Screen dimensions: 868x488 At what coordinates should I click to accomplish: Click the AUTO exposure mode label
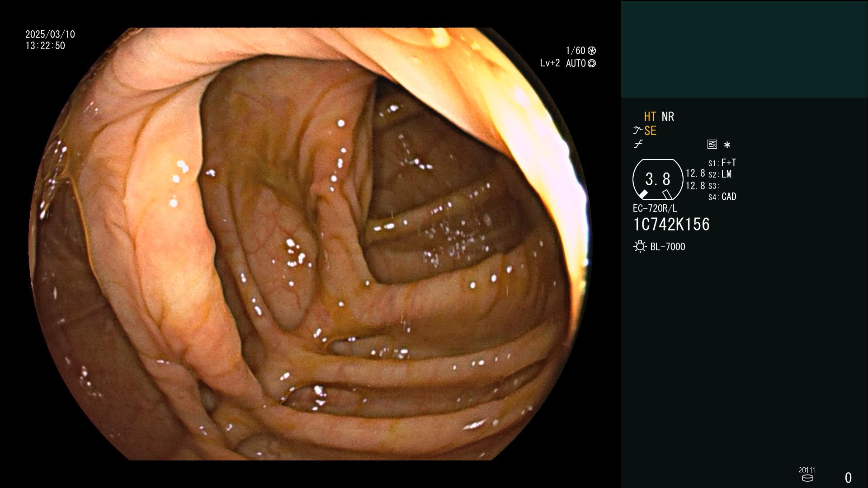click(576, 64)
